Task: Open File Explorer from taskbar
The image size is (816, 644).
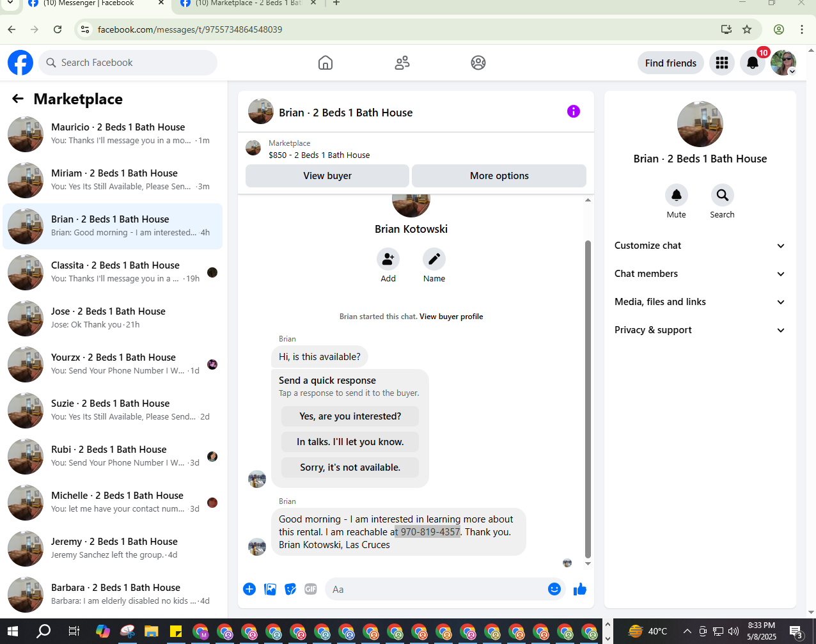Action: (x=151, y=631)
